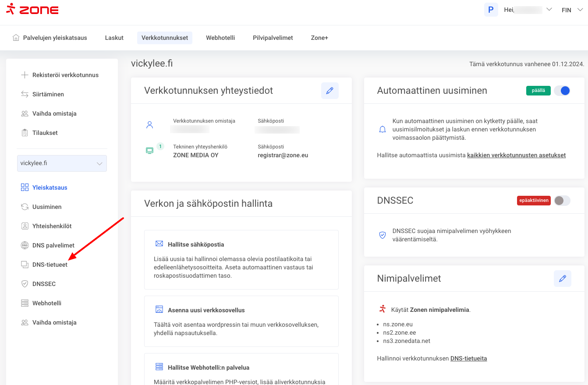
Task: Go to the Laskut tab
Action: [x=114, y=38]
